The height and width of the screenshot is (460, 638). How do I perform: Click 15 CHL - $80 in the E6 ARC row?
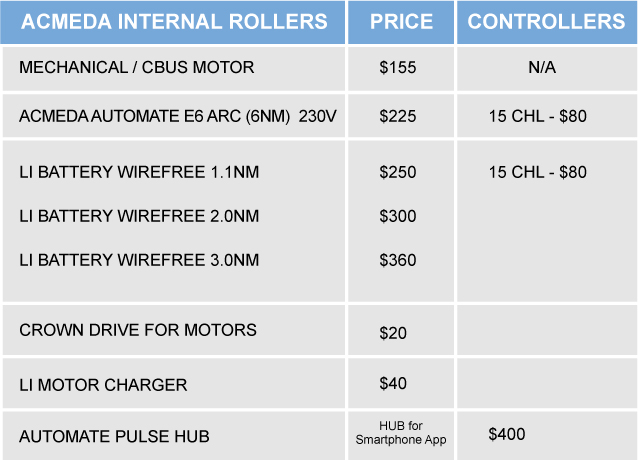click(537, 117)
